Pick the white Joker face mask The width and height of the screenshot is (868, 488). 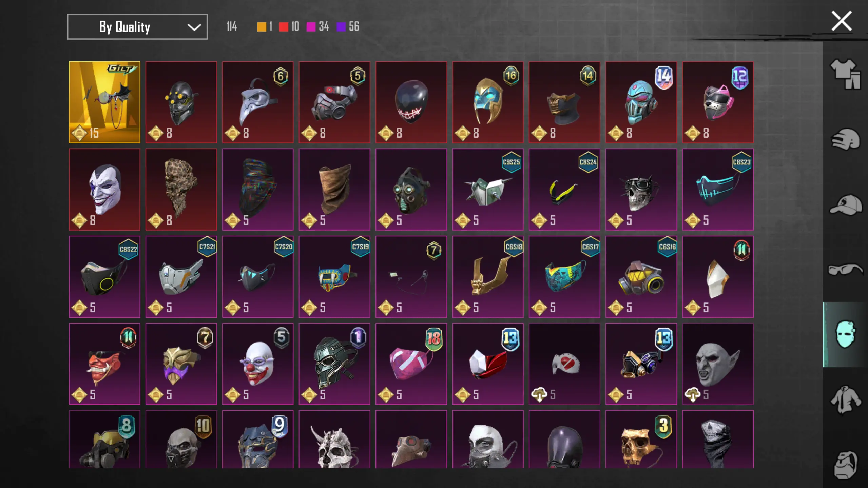[x=104, y=189]
